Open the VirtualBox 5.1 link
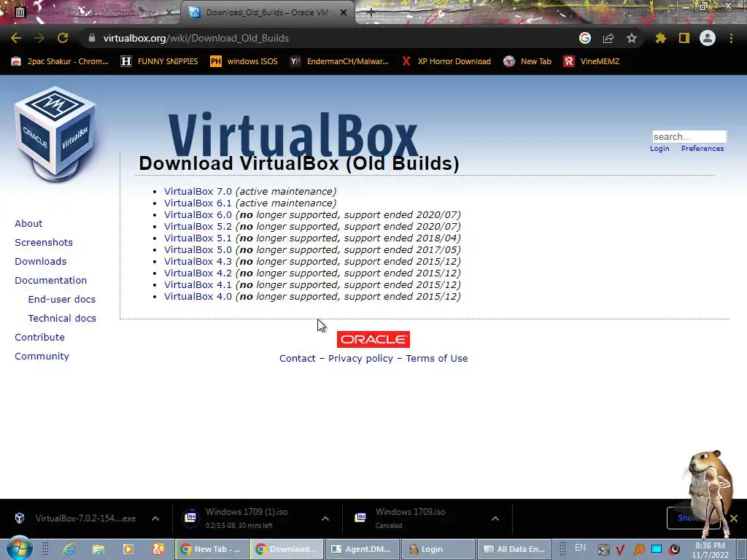 pos(198,238)
